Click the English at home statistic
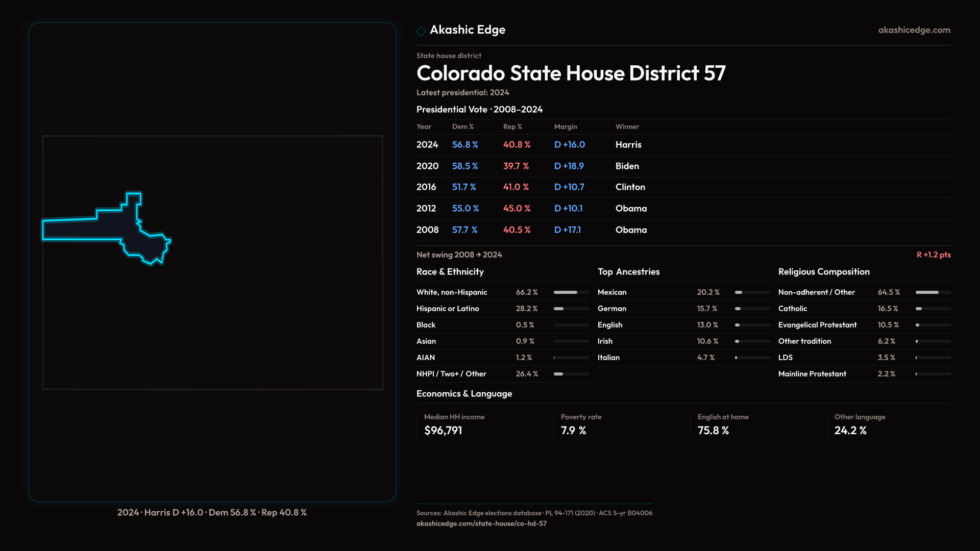980x551 pixels. tap(713, 431)
